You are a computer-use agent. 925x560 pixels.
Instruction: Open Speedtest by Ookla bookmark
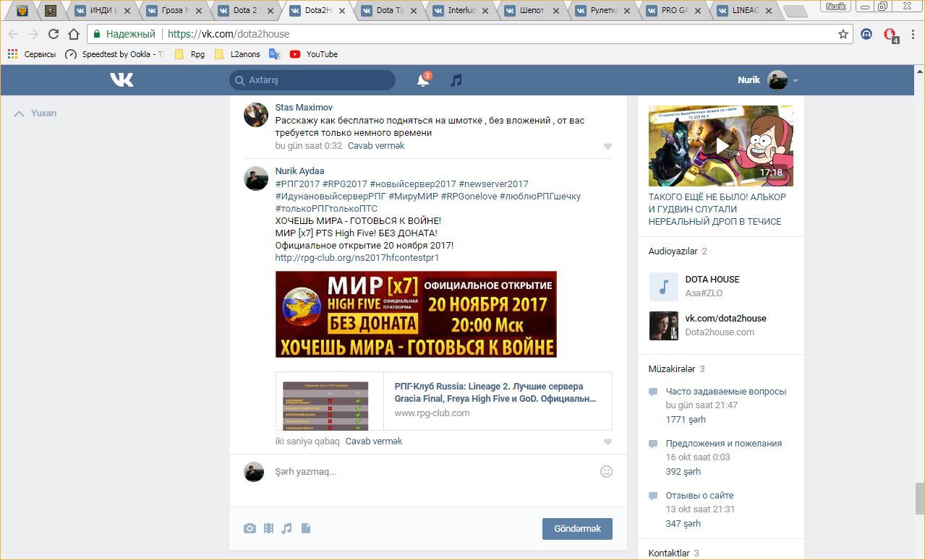coord(114,54)
